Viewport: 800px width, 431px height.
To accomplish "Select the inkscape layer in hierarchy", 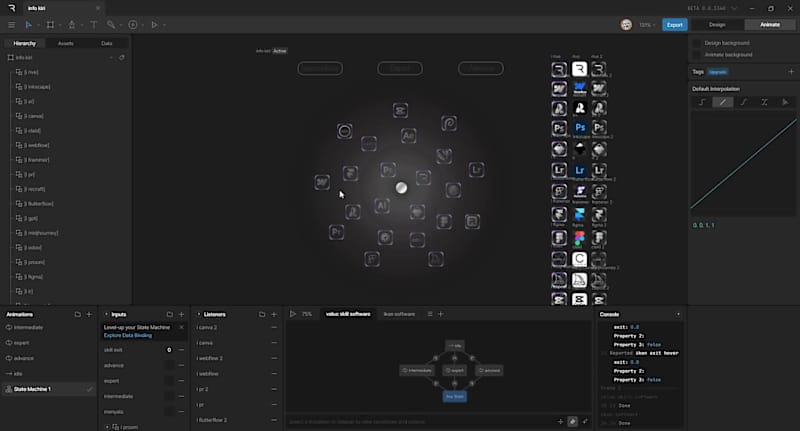I will coord(66,87).
